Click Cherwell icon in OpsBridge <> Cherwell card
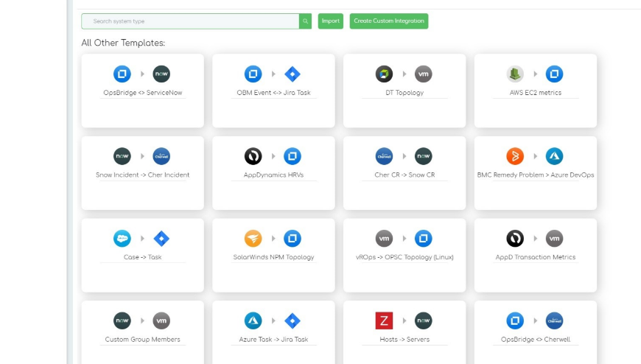 (x=554, y=321)
